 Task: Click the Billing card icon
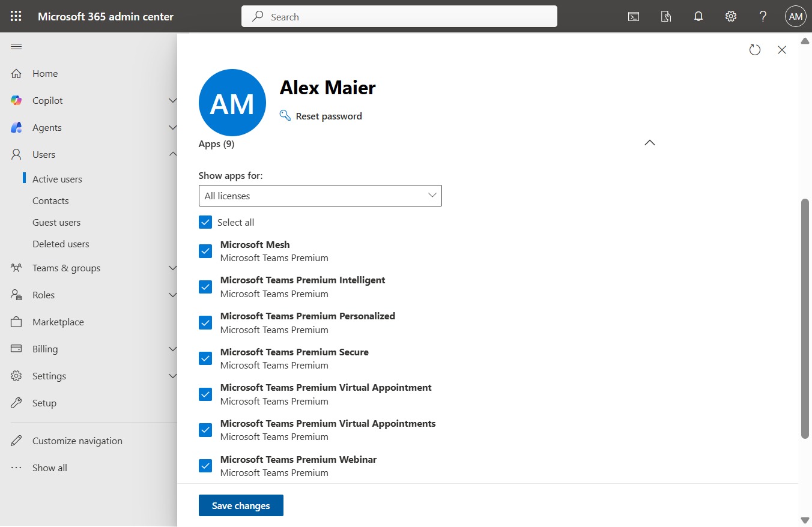[16, 349]
